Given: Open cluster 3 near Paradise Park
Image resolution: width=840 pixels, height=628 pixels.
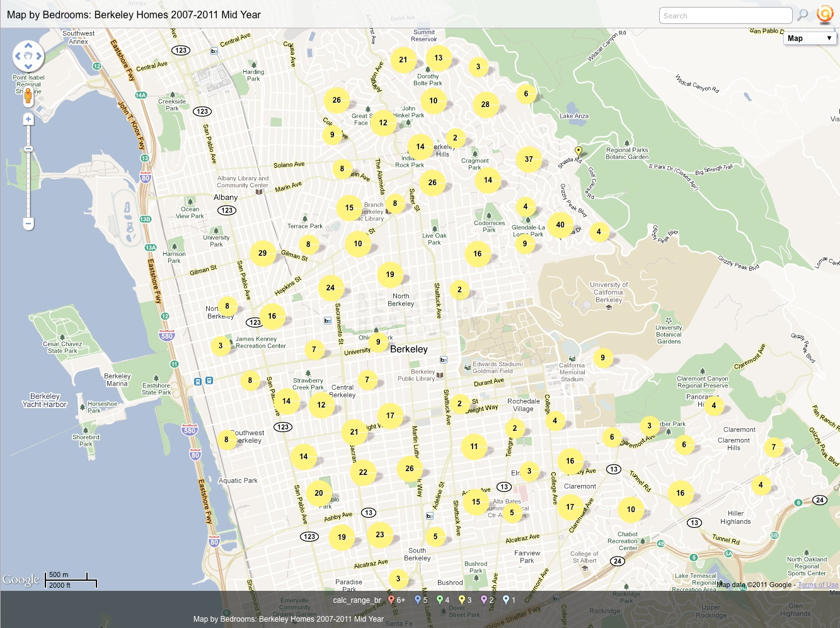Looking at the screenshot, I should (398, 579).
